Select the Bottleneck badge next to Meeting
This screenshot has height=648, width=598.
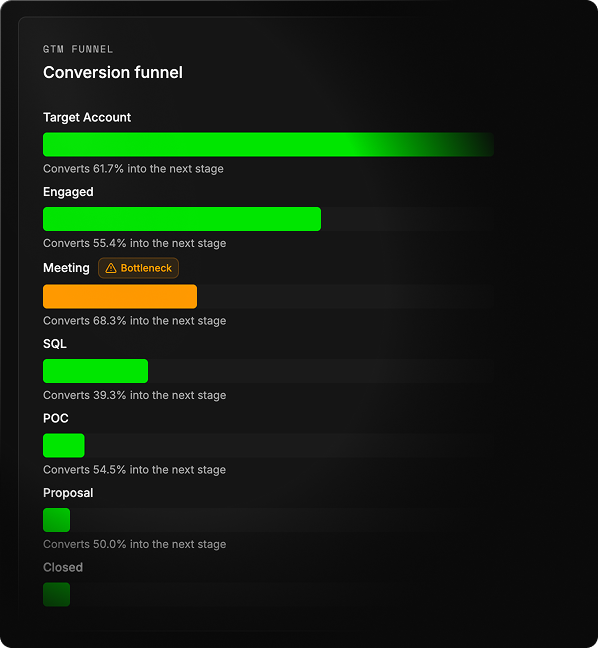click(138, 268)
